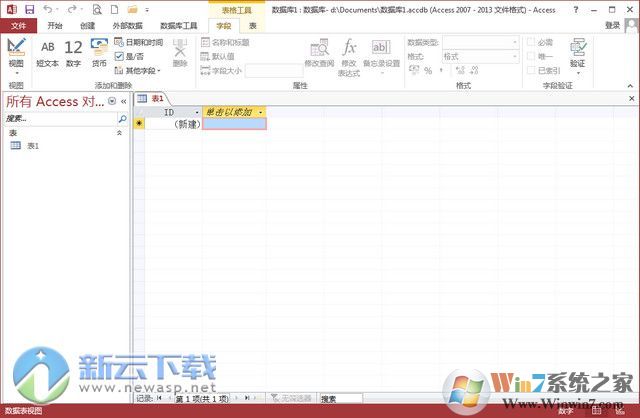The width and height of the screenshot is (640, 418).
Task: Open 名称和标题 name and caption
Action: pyautogui.click(x=225, y=42)
